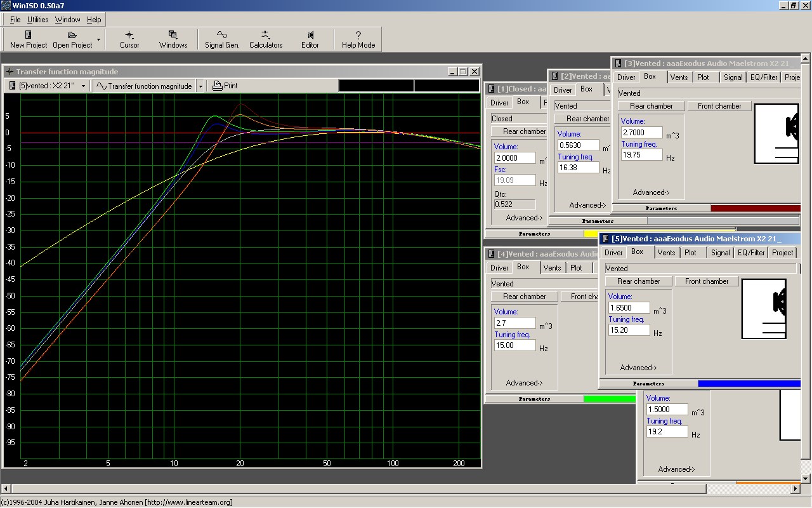Image resolution: width=812 pixels, height=508 pixels.
Task: Click Front chamber button in project 3
Action: [x=719, y=106]
